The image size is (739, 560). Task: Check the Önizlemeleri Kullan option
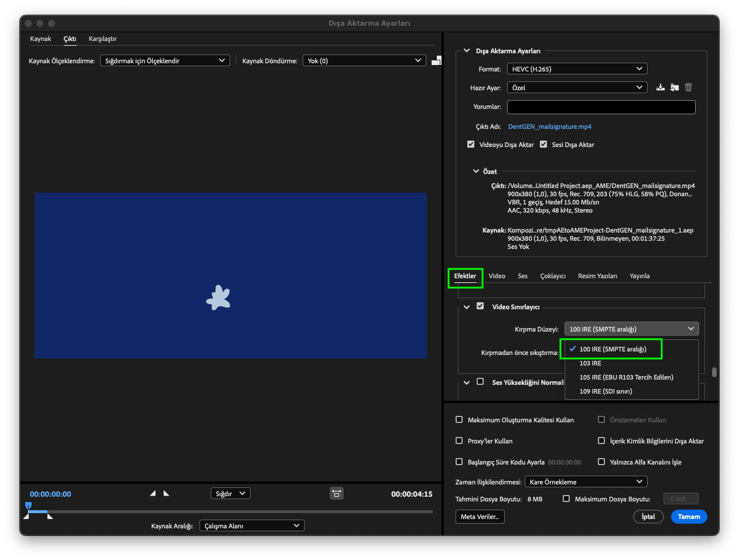click(601, 419)
